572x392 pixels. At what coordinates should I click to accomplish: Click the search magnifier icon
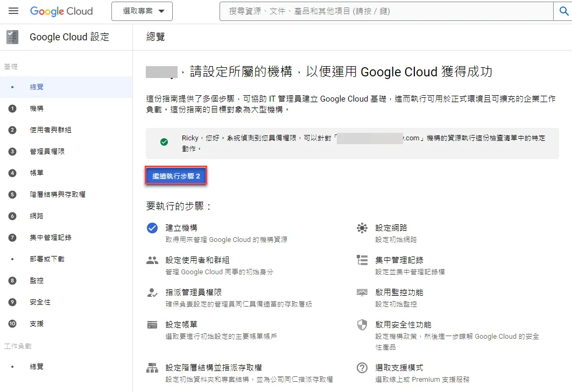coord(564,11)
